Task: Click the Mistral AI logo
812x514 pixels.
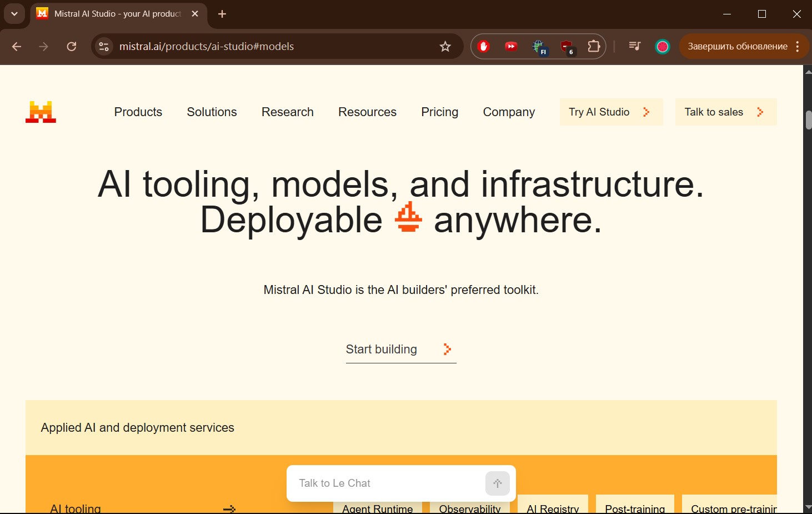Action: (x=41, y=112)
